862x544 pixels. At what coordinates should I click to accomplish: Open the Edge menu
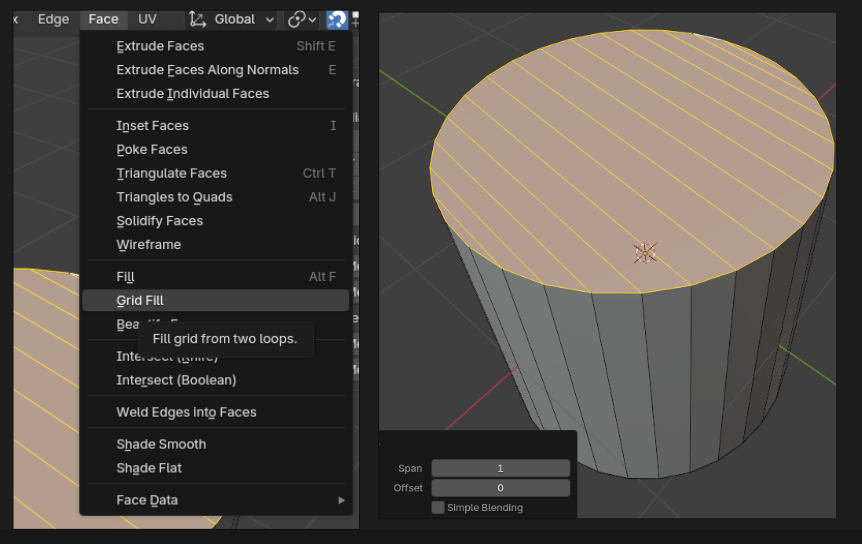click(53, 19)
